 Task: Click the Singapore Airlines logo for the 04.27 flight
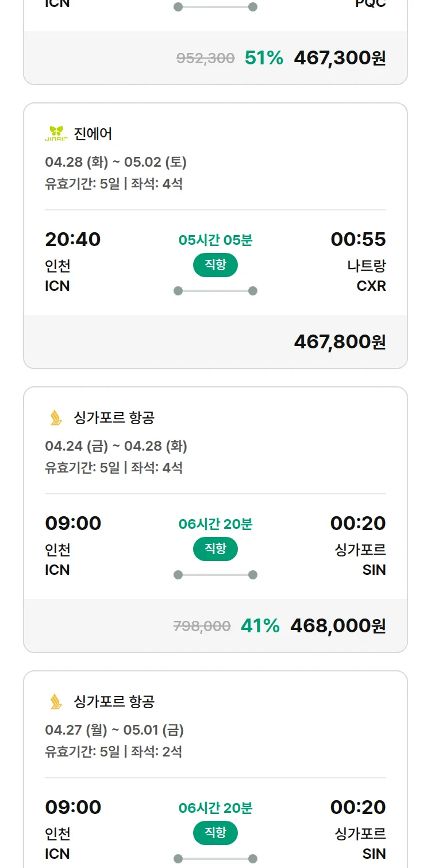(x=56, y=702)
